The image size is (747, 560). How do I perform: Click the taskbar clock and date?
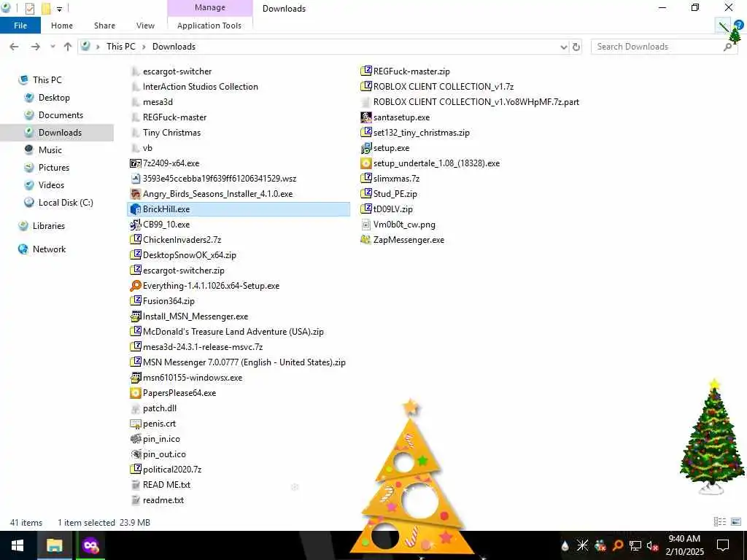click(x=684, y=545)
